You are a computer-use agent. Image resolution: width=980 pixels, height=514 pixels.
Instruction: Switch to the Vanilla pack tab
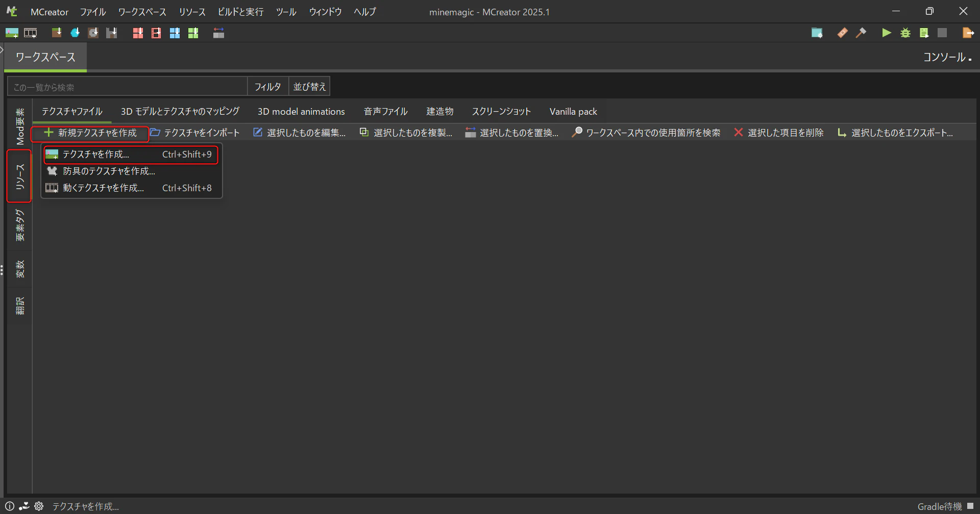(573, 112)
